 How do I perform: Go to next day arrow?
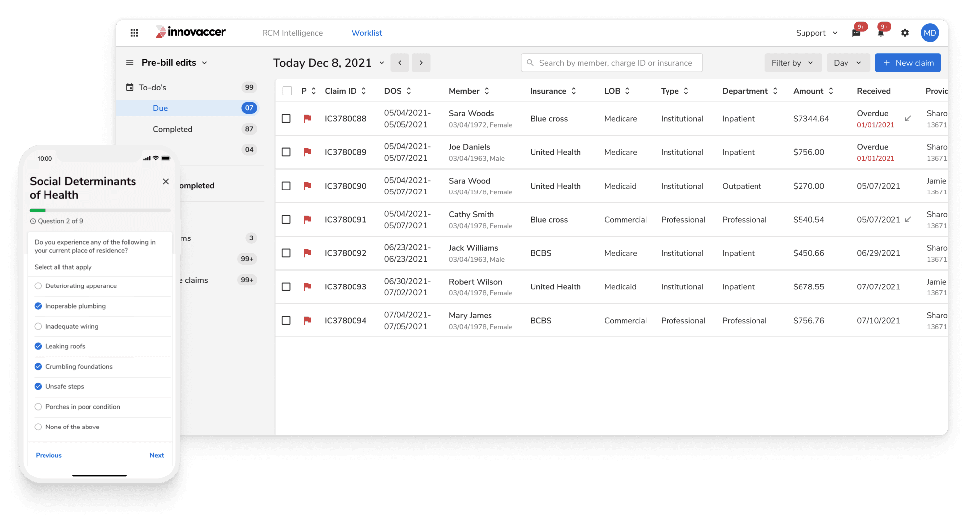(421, 63)
